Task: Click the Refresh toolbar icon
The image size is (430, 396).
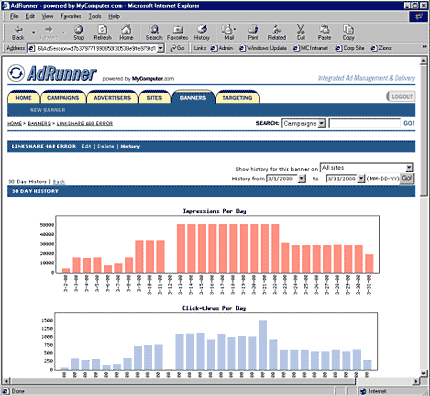Action: coord(103,33)
